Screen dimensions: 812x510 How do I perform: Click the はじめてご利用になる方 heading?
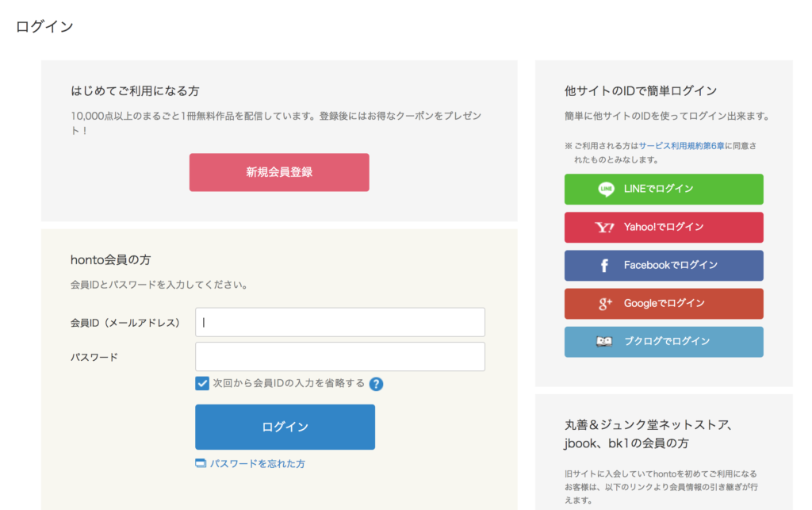click(x=135, y=91)
